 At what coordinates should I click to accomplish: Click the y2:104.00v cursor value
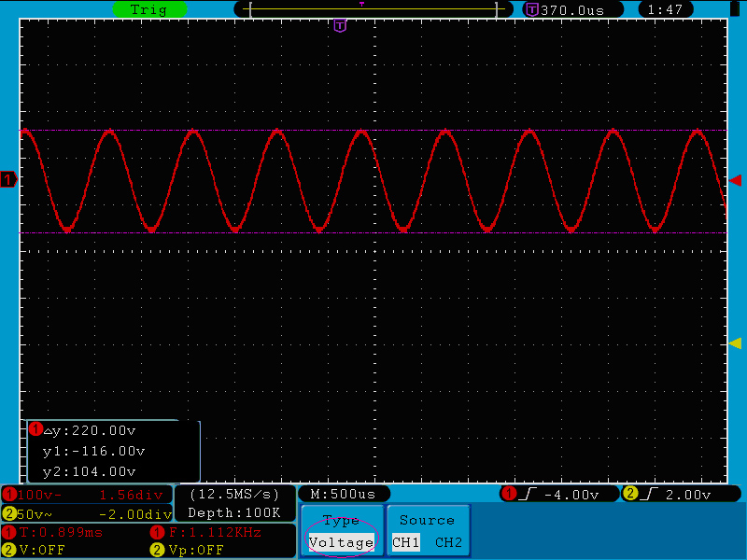click(x=90, y=471)
